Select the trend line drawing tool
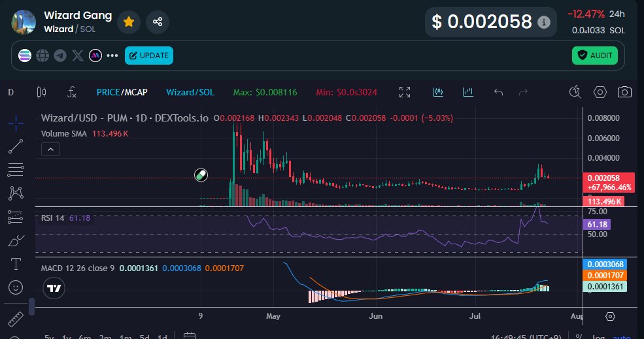 tap(16, 146)
